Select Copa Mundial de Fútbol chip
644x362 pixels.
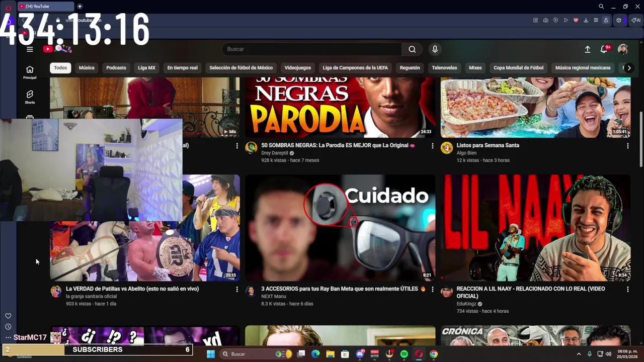(x=518, y=68)
